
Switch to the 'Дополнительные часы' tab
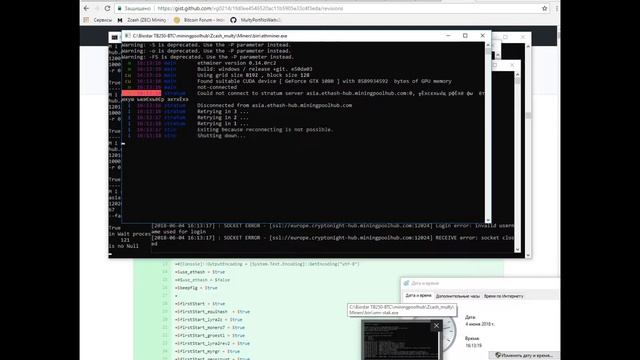click(458, 296)
